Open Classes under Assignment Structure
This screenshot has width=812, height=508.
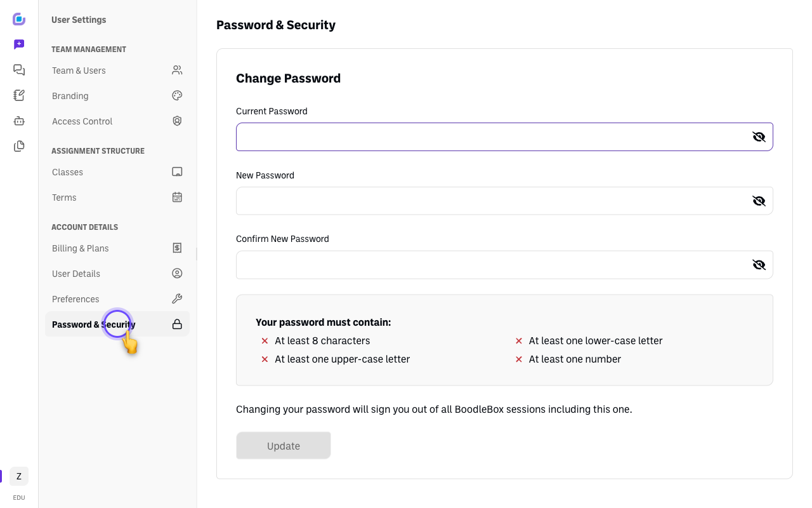tap(117, 172)
